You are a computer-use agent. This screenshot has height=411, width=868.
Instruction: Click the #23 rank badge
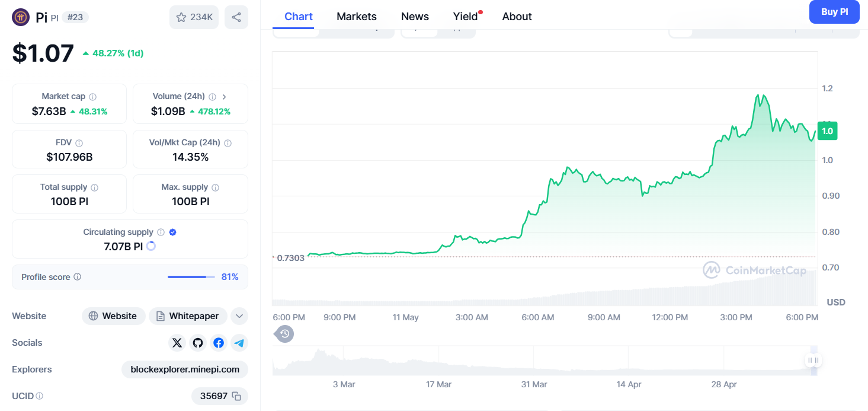pyautogui.click(x=75, y=17)
